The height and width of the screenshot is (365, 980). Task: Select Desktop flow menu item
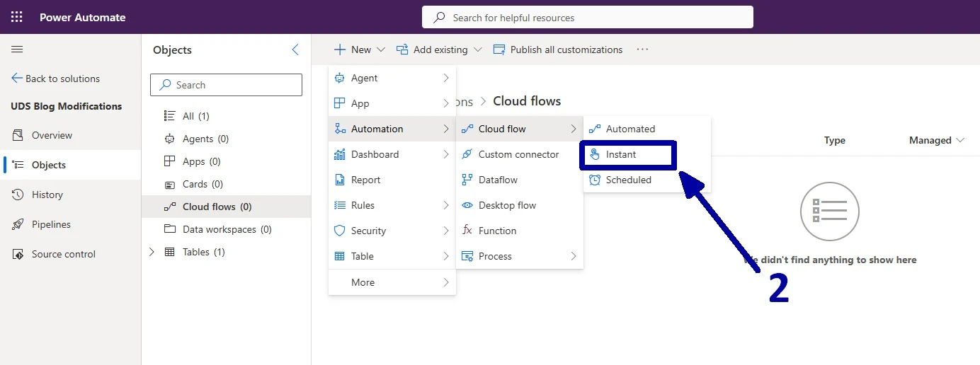507,205
